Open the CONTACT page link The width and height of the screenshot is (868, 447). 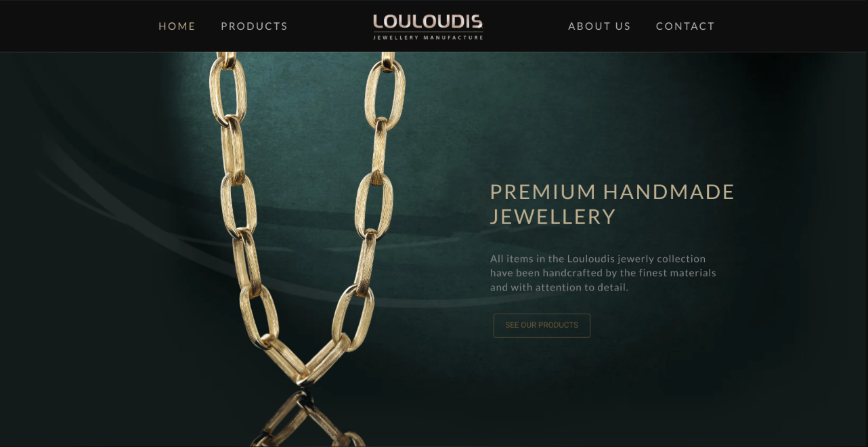coord(685,26)
